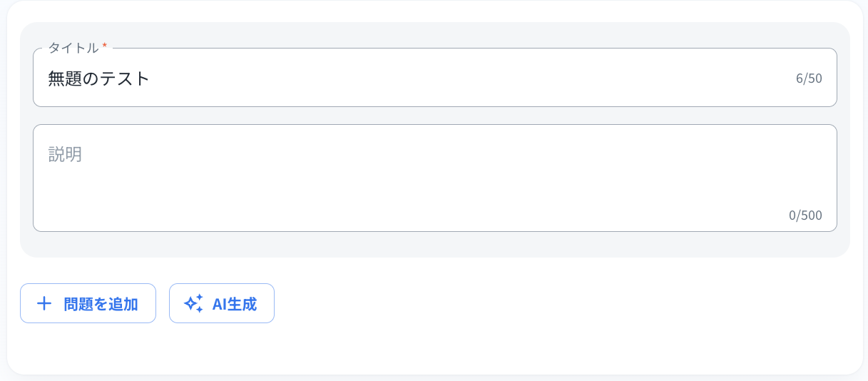Place cursor right after 無題のテスト text
868x381 pixels.
(x=151, y=78)
